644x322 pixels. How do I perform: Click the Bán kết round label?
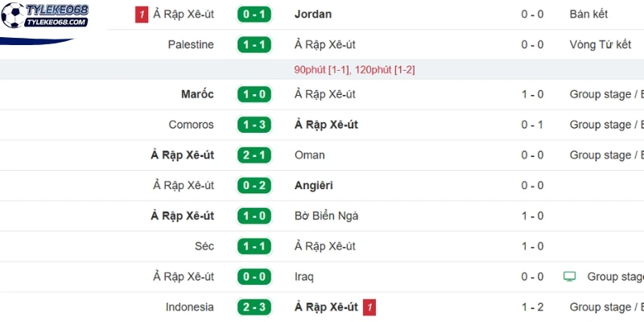point(588,14)
